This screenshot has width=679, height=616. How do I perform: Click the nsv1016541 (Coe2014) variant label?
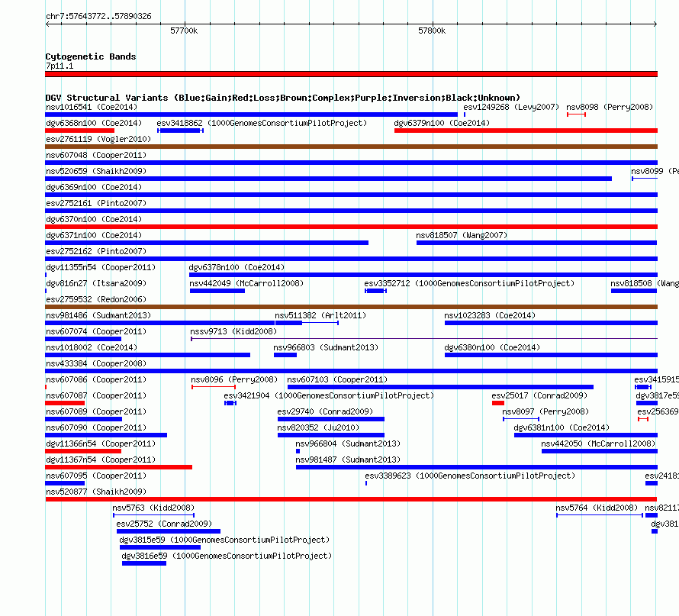tap(92, 107)
